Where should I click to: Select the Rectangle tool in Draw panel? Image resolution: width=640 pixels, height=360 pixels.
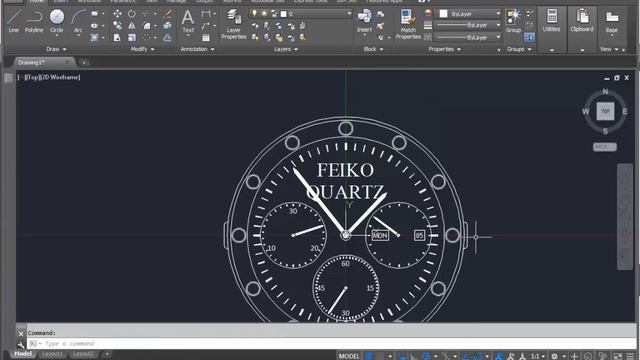click(94, 13)
